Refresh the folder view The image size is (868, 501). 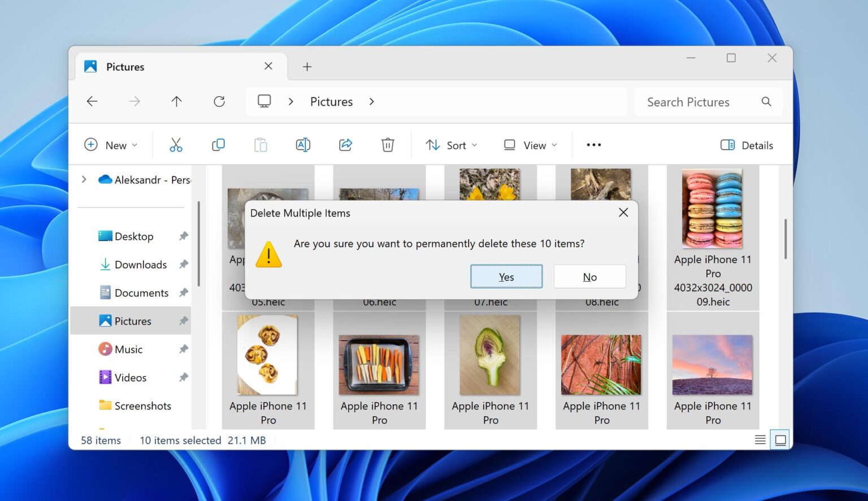tap(219, 101)
